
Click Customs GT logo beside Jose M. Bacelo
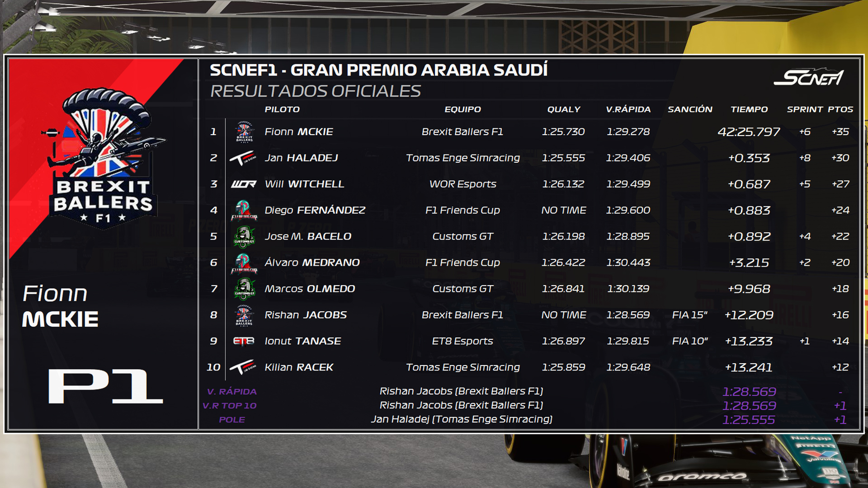[244, 236]
